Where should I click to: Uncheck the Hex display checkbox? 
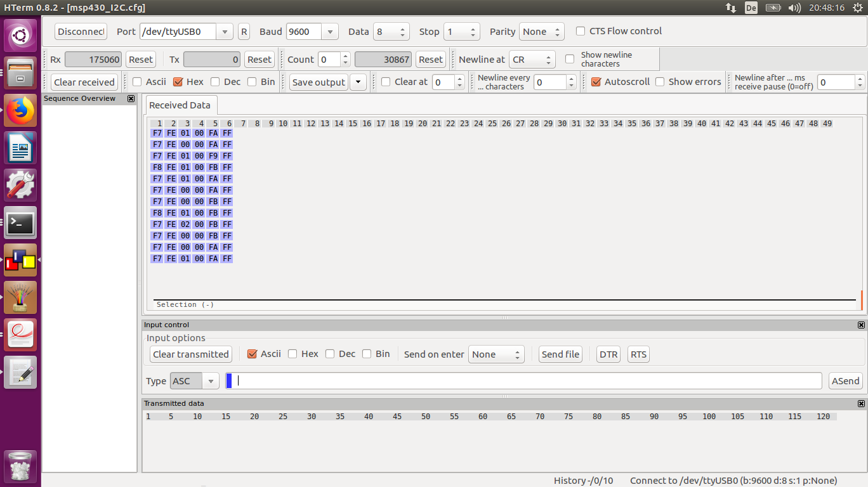[178, 82]
